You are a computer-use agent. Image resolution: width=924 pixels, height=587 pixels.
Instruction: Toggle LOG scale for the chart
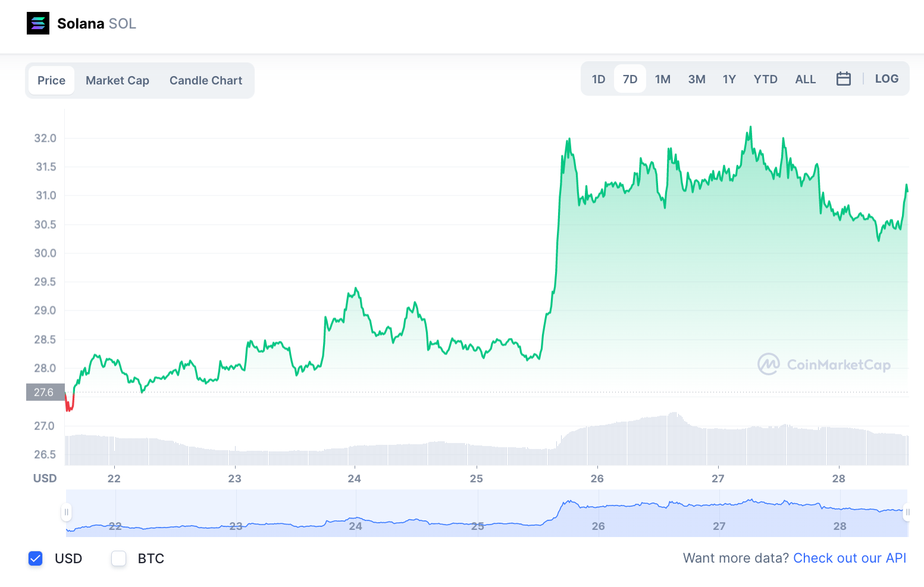tap(887, 79)
